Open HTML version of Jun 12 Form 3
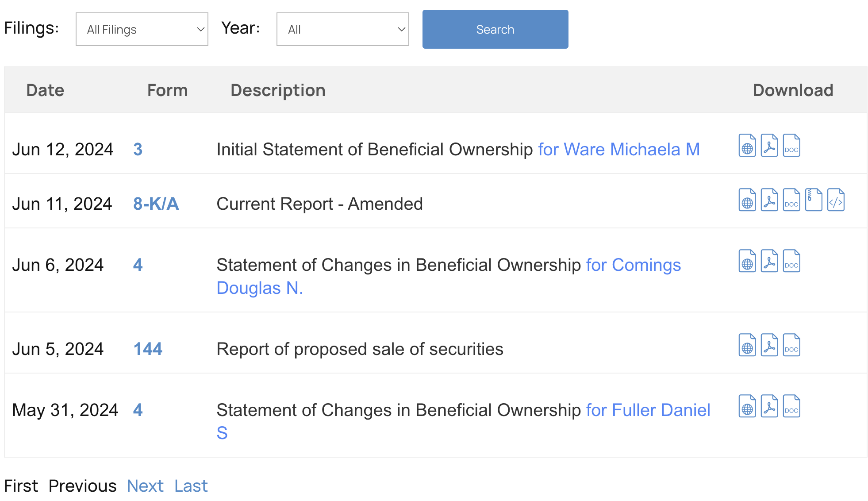 (x=747, y=146)
